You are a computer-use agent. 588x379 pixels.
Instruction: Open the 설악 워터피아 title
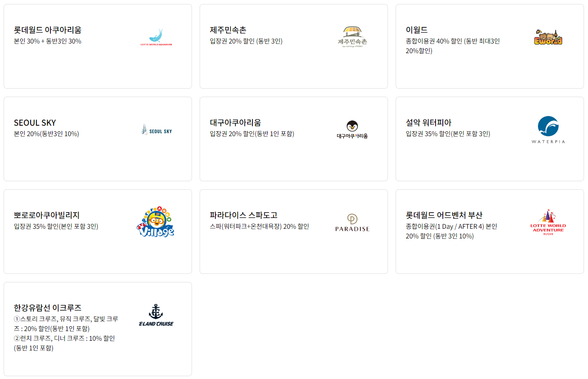point(428,122)
